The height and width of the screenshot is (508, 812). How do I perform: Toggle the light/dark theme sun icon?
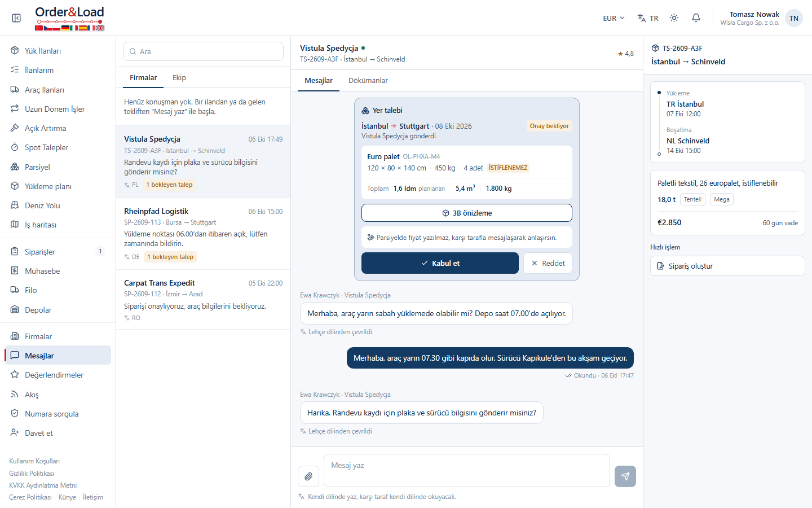[674, 18]
